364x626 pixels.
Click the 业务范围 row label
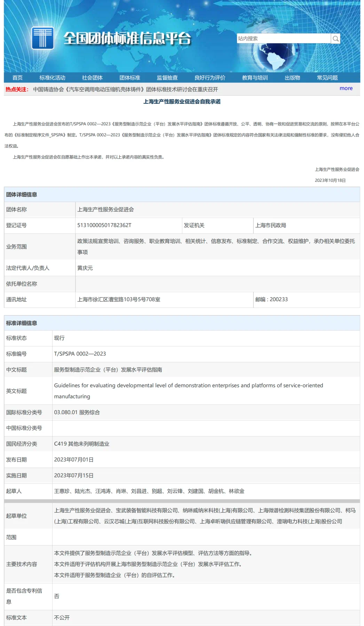click(16, 247)
